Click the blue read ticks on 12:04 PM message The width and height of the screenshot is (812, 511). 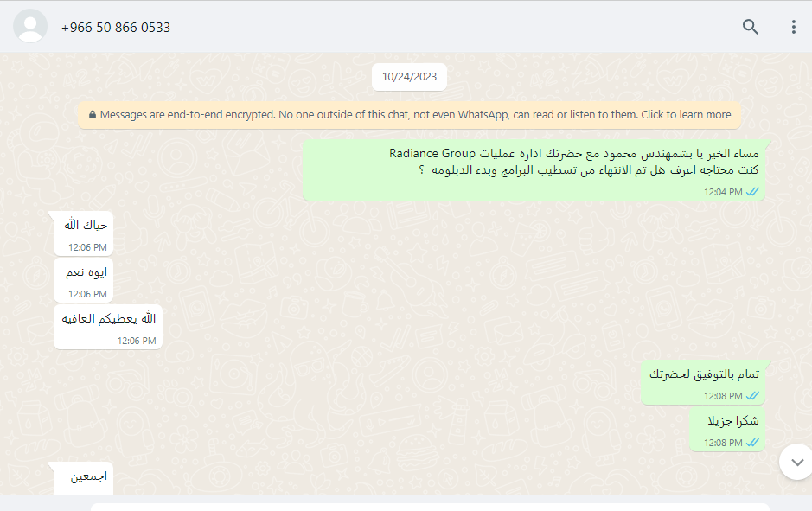coord(752,192)
